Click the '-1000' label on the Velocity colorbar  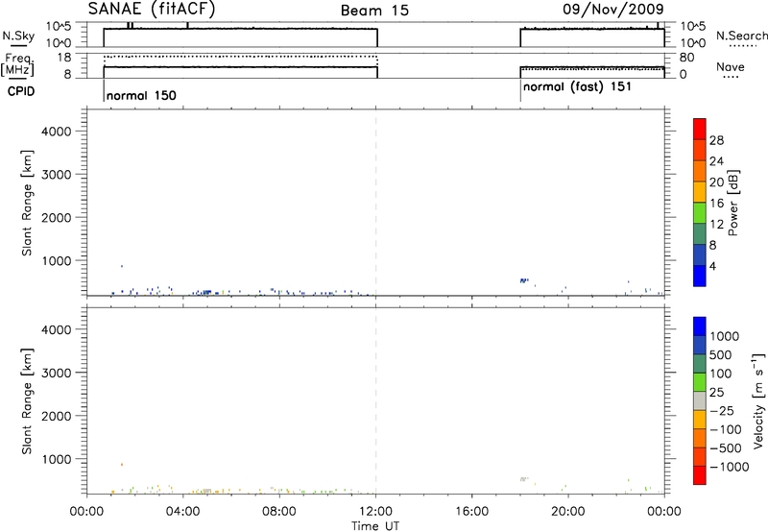pos(730,467)
